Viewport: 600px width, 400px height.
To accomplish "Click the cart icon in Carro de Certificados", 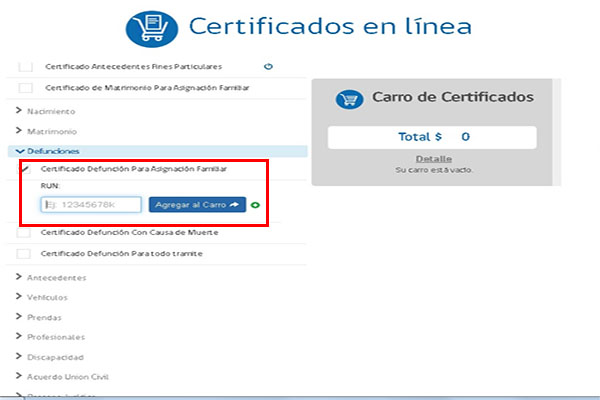I will (x=350, y=98).
